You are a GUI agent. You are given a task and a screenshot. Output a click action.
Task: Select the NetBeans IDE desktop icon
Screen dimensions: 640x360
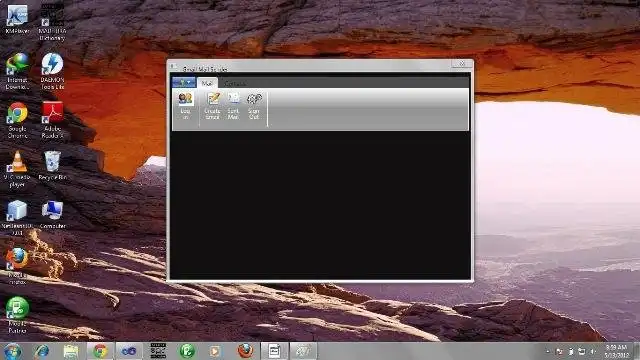(17, 218)
